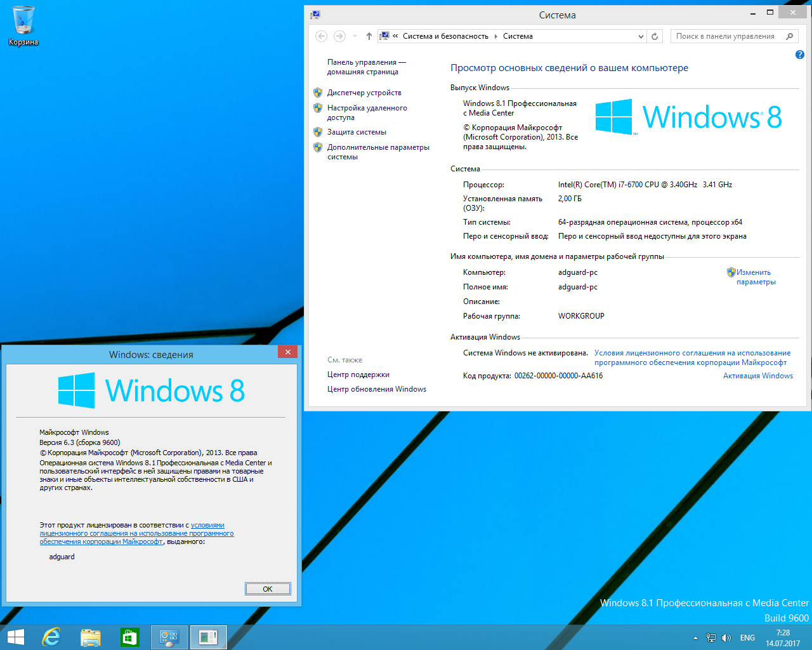
Task: Click 'Версия 6.3 (сборка 9600)' text
Action: (80, 442)
